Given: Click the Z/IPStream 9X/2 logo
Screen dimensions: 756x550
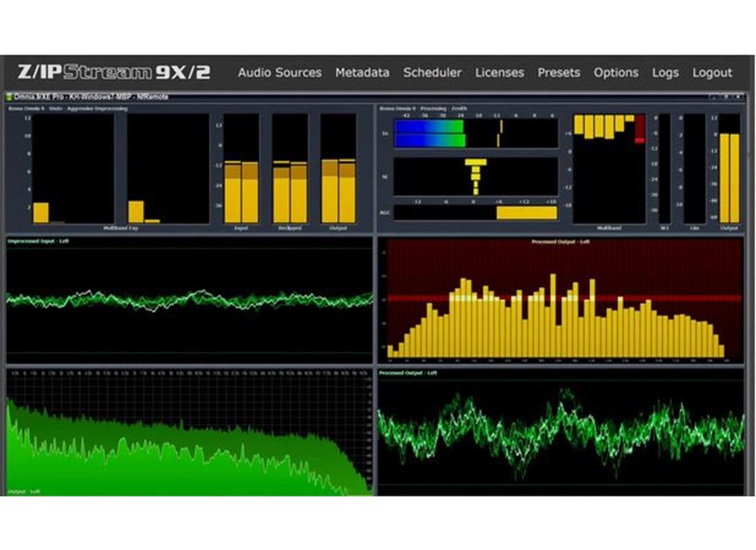Looking at the screenshot, I should [x=113, y=72].
